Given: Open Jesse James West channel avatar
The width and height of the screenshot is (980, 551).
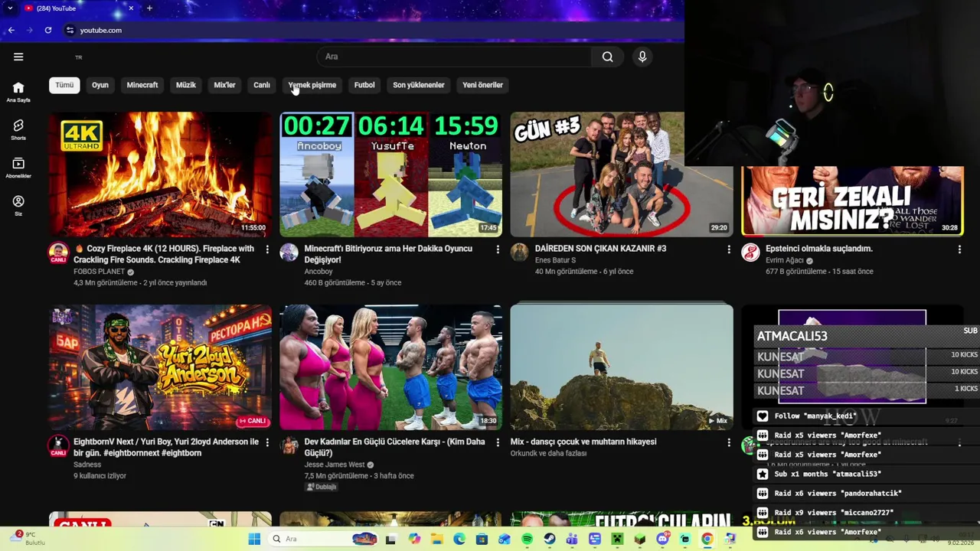Looking at the screenshot, I should 289,445.
